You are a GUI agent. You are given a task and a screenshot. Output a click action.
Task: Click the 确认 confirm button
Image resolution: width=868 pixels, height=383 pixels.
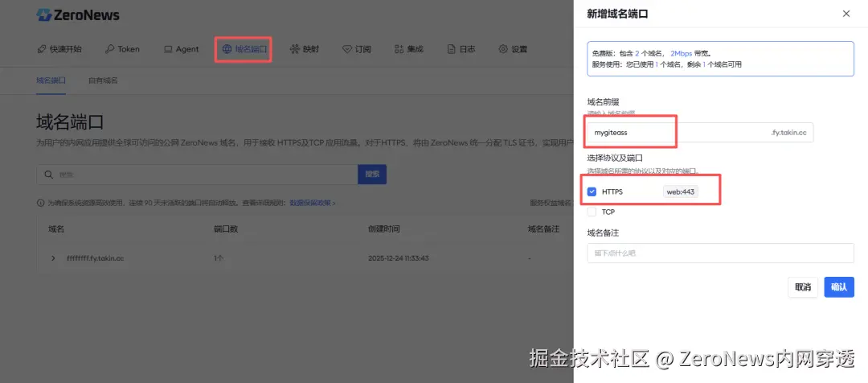tap(838, 287)
